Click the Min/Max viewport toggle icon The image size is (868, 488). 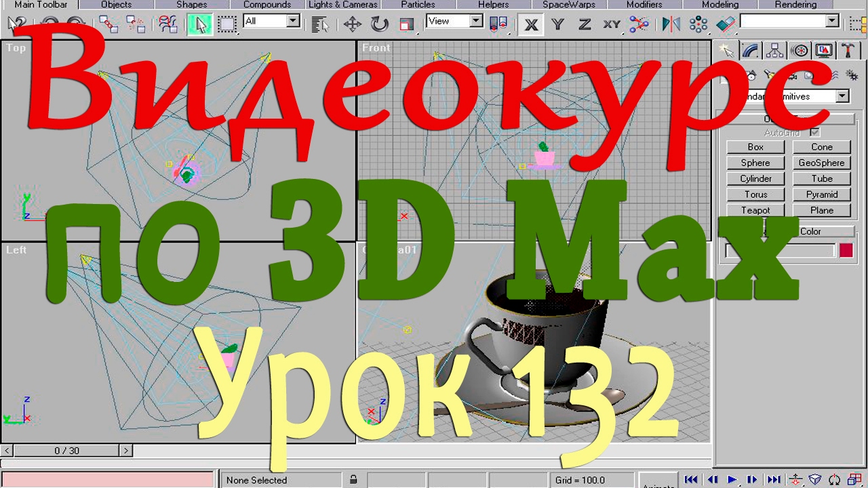point(854,480)
